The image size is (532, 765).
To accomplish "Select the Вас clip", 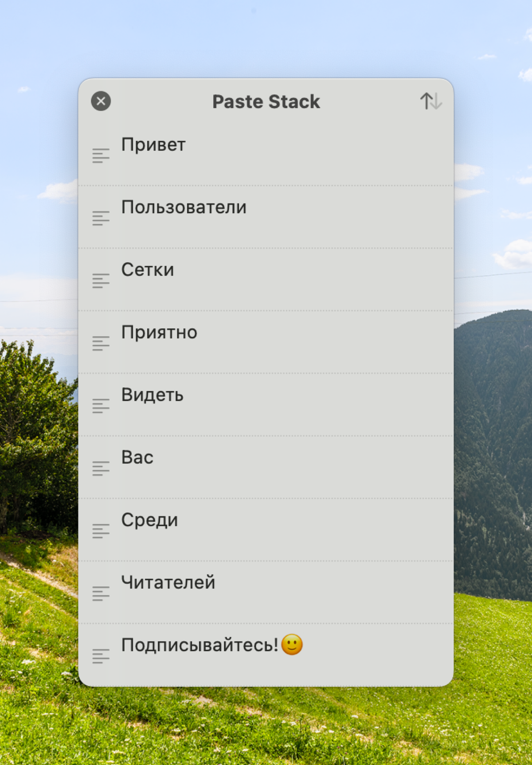I will pyautogui.click(x=266, y=467).
